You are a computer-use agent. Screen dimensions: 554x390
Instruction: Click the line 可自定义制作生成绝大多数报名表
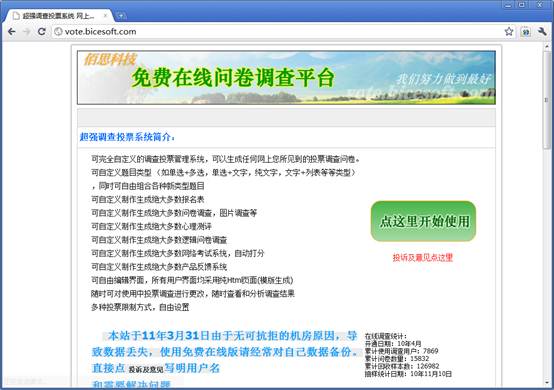coord(148,200)
